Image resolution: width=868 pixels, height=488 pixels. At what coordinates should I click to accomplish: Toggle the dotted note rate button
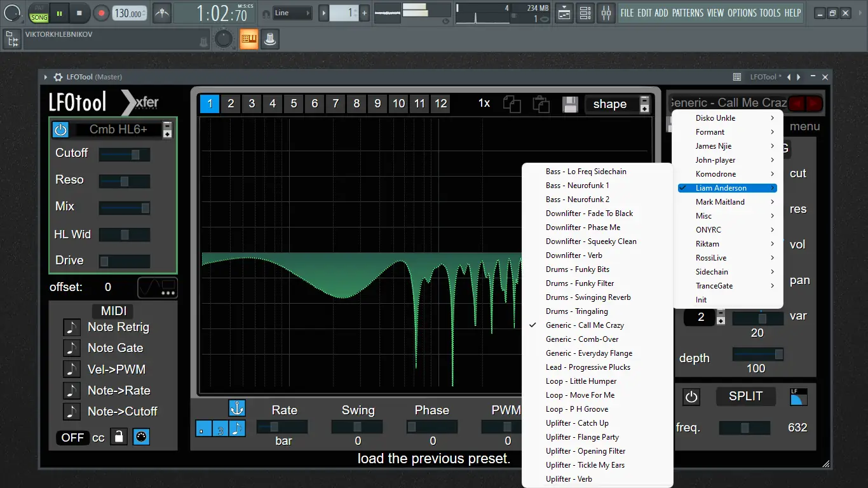(203, 428)
